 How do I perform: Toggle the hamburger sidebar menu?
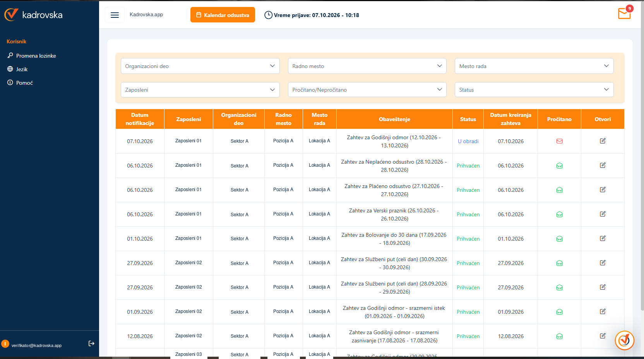point(115,15)
